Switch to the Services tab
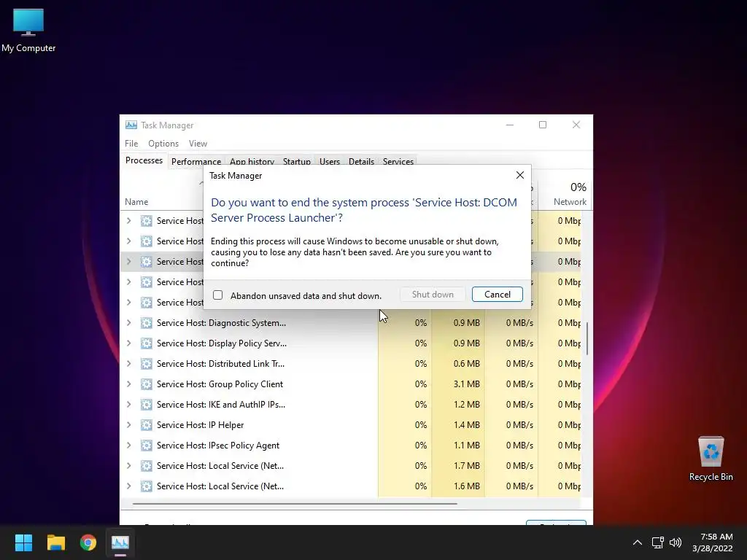This screenshot has width=747, height=560. point(398,161)
